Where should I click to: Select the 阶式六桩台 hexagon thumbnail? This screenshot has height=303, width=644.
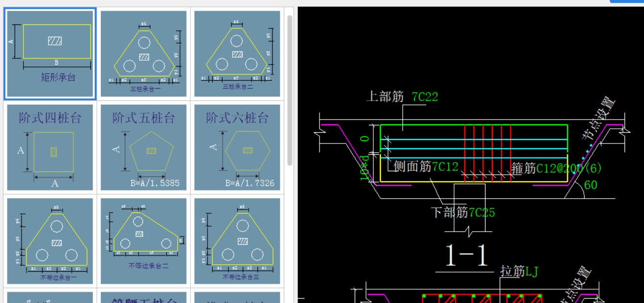tap(237, 147)
